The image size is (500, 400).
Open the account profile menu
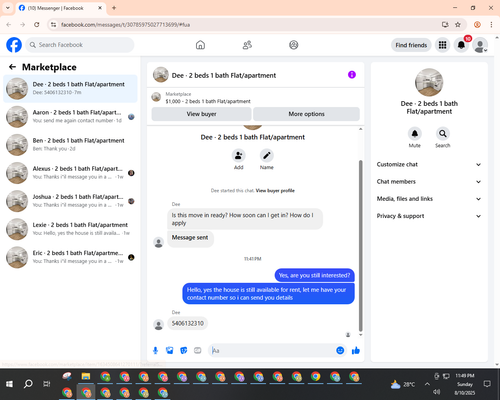coord(480,45)
